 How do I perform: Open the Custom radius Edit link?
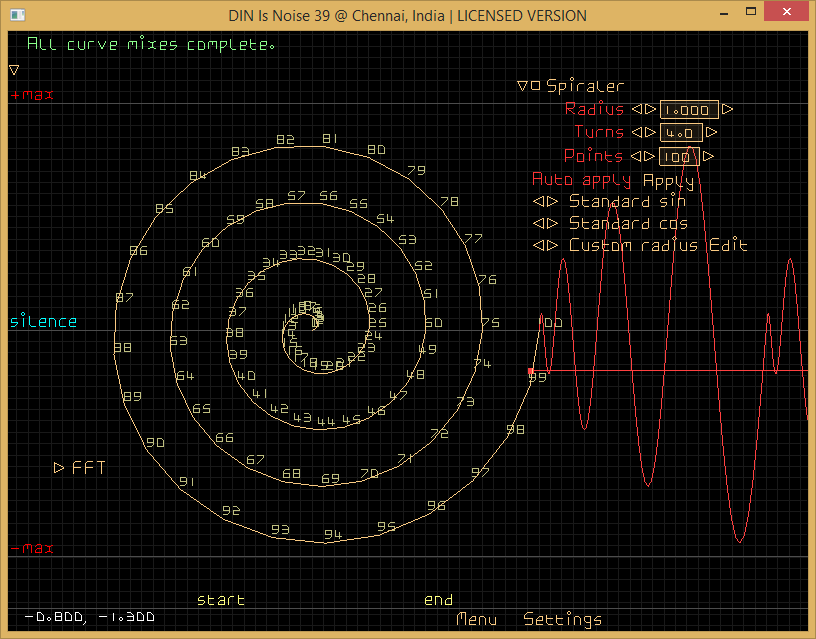728,246
